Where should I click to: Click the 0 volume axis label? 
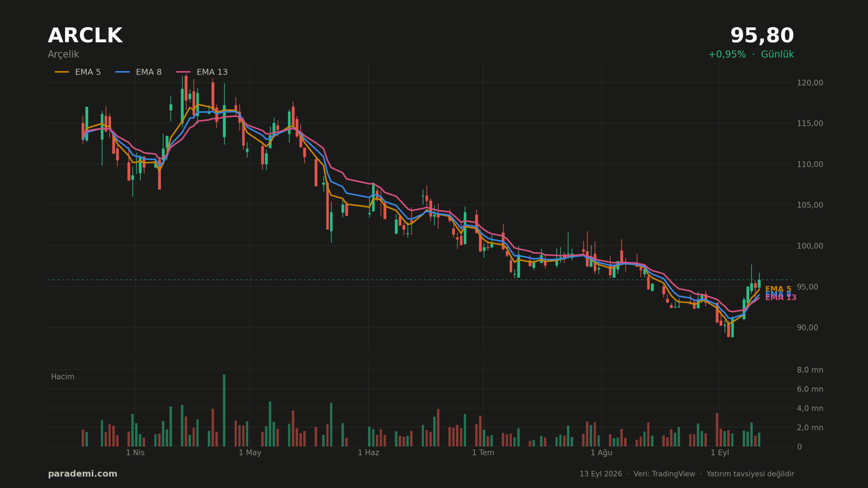click(x=799, y=447)
